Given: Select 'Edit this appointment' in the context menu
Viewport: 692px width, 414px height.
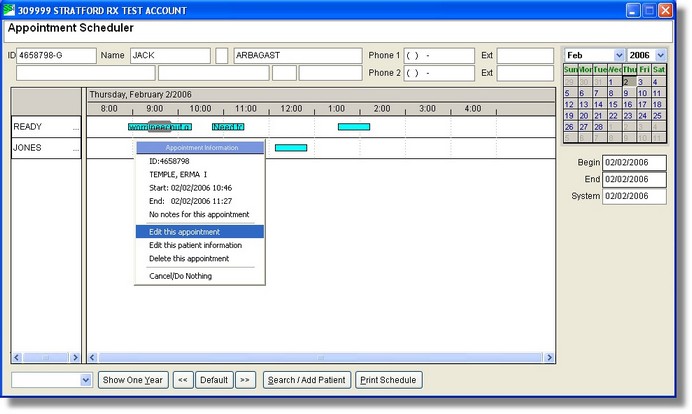Looking at the screenshot, I should point(199,232).
